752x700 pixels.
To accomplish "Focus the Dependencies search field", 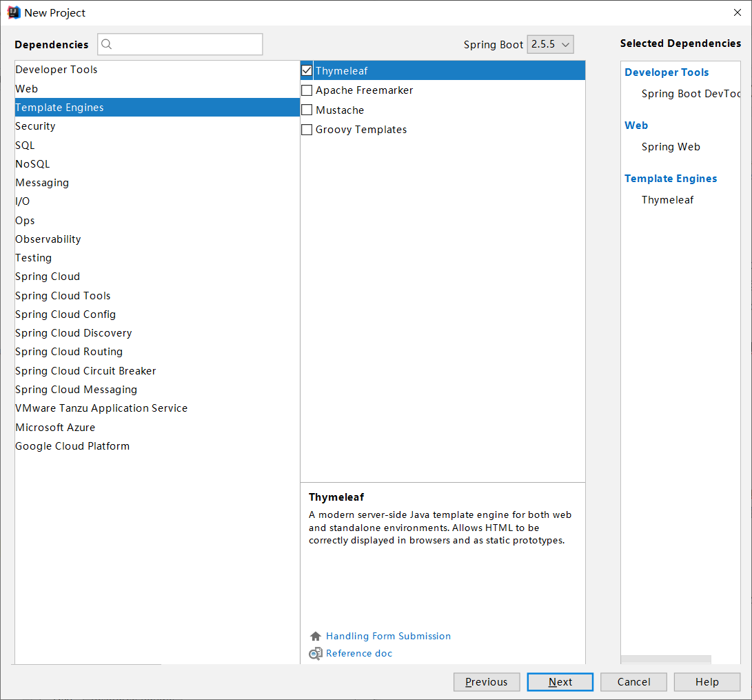I will tap(181, 44).
